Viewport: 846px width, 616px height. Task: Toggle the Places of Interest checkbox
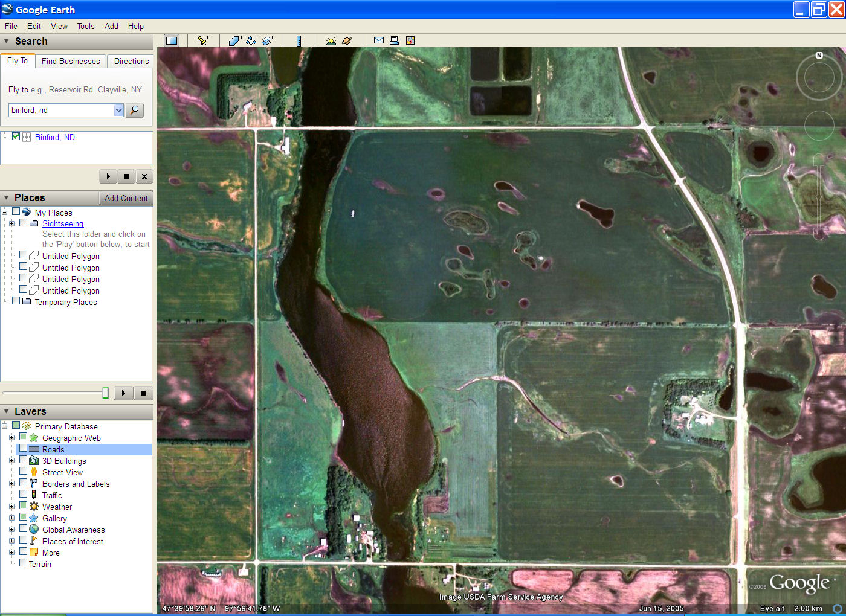(23, 541)
